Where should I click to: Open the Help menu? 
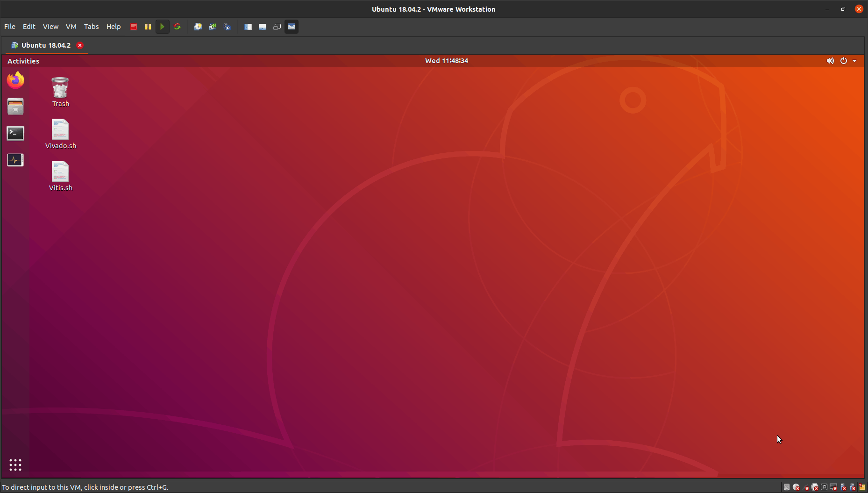click(114, 27)
